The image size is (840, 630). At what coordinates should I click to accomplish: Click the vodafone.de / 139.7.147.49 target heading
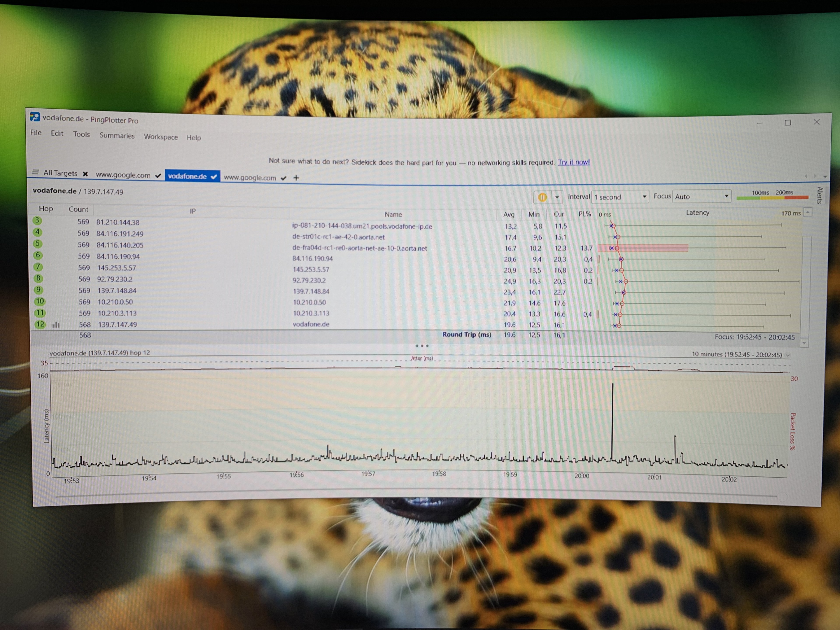click(78, 191)
